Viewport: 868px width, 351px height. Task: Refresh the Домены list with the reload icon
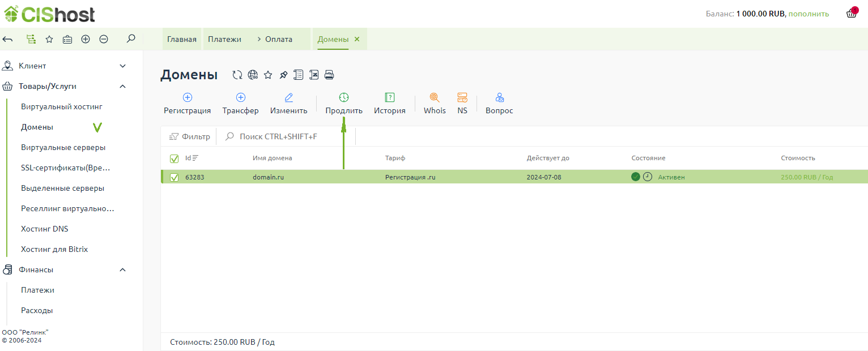[x=237, y=75]
